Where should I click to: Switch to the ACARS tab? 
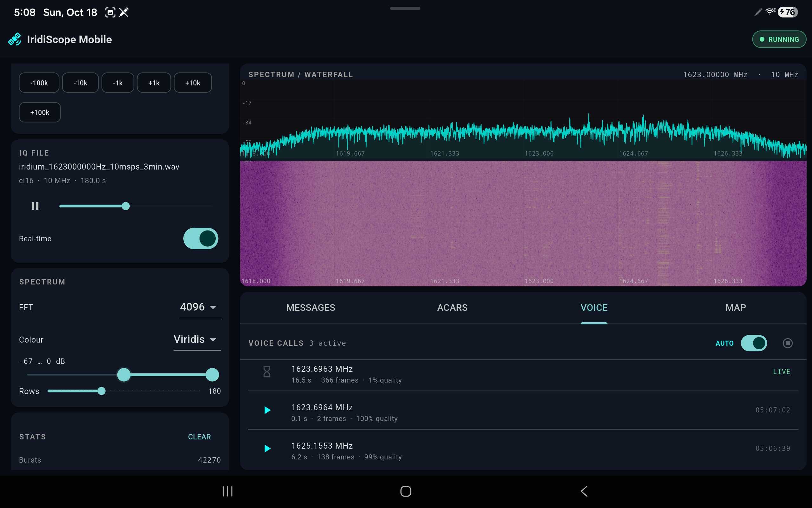(x=452, y=307)
